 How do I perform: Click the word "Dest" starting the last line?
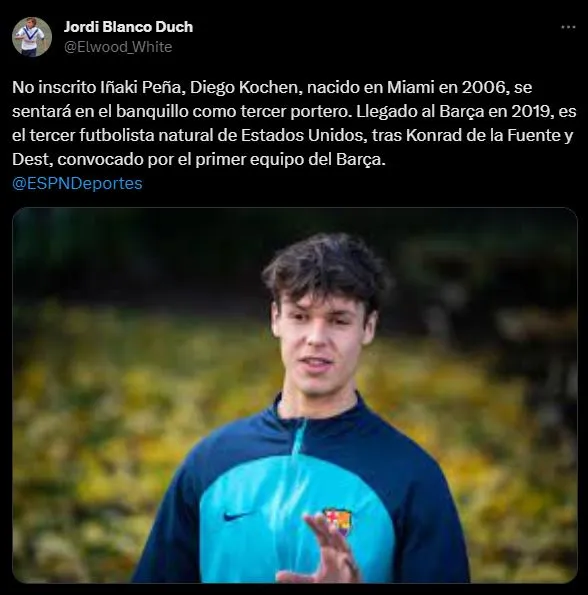(x=31, y=159)
